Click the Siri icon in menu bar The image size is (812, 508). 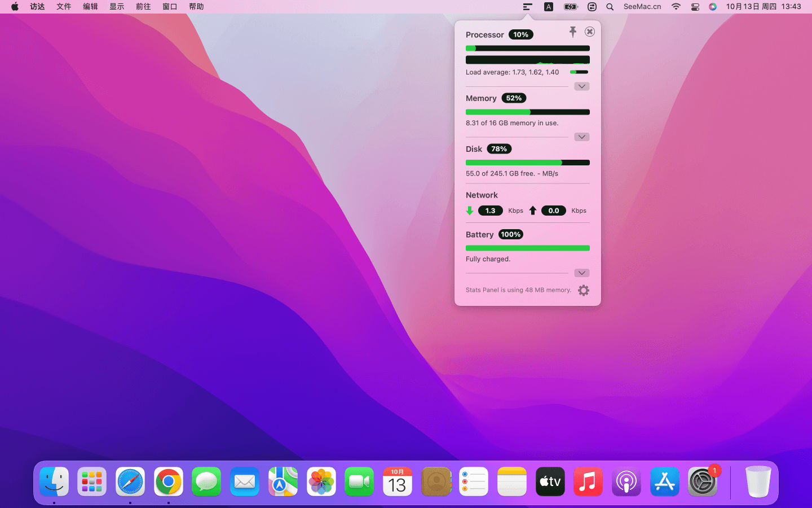[x=713, y=7]
